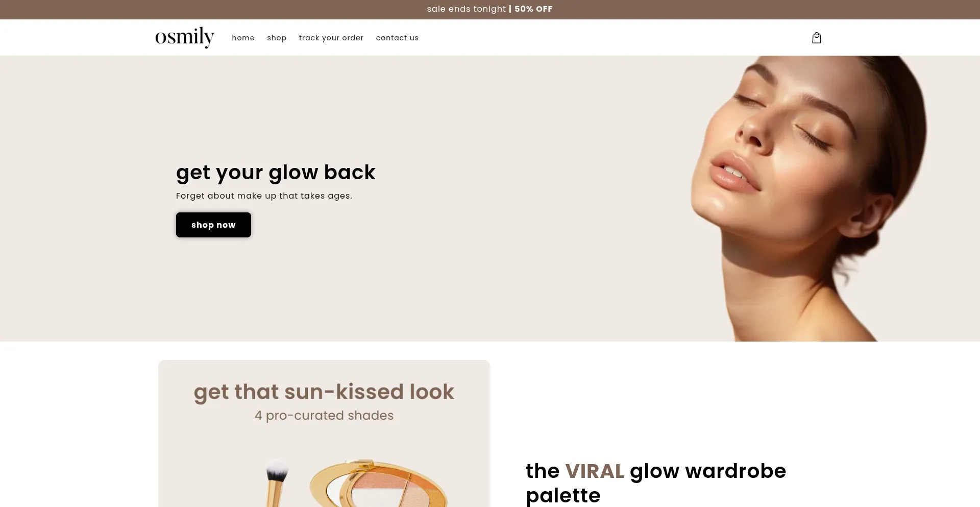Go to the home menu item

tap(243, 38)
